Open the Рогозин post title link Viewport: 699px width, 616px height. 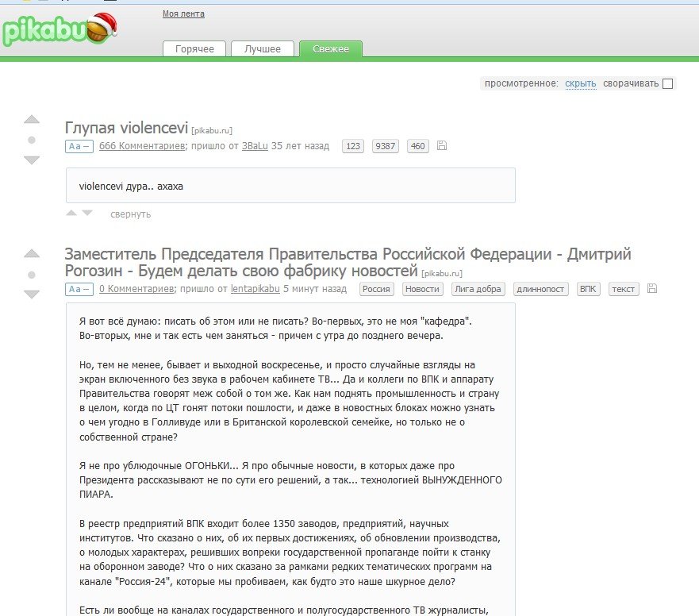pos(348,262)
